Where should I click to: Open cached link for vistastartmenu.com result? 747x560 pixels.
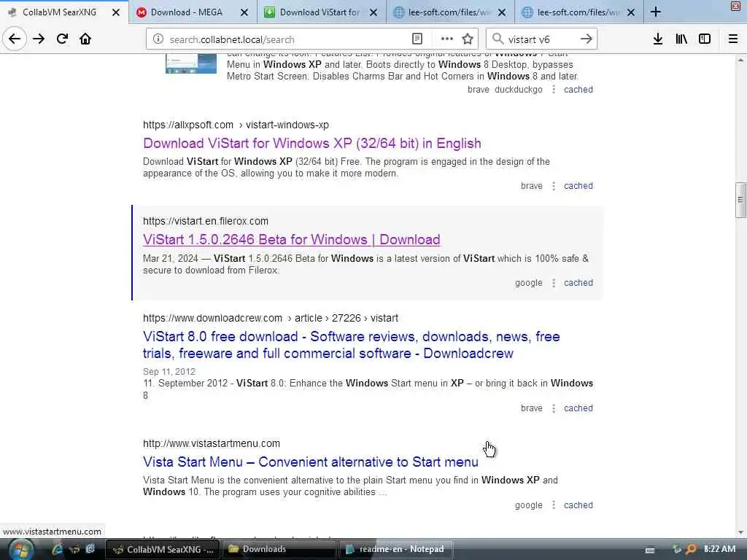pyautogui.click(x=578, y=505)
